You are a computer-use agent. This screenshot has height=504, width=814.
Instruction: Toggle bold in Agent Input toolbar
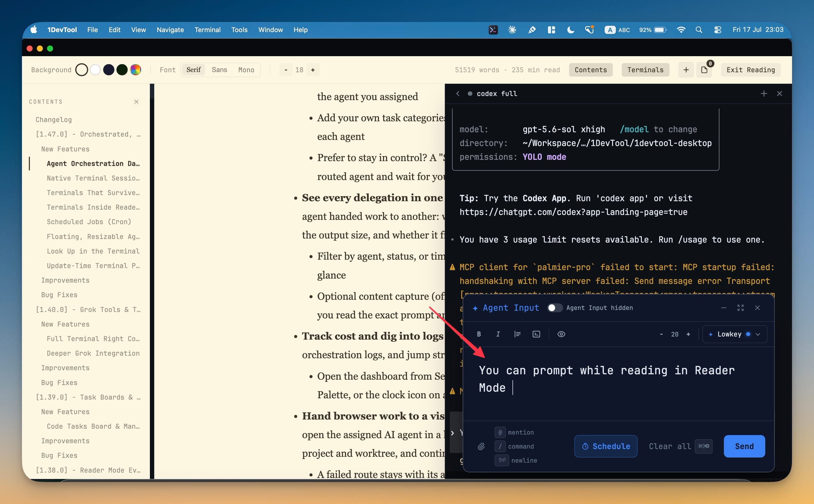click(x=479, y=334)
